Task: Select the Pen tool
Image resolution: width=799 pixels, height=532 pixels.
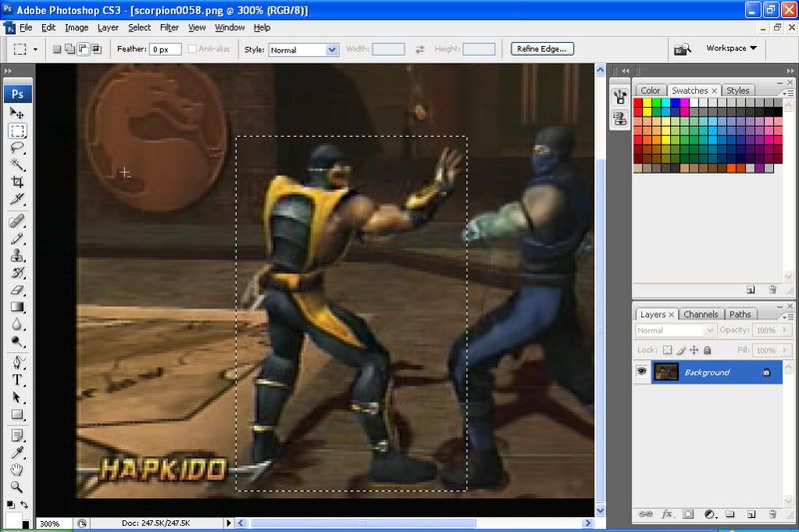Action: (x=17, y=363)
